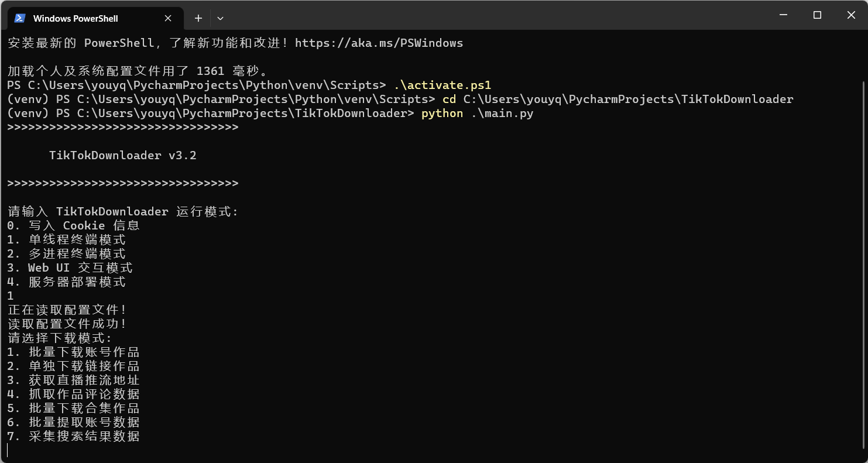Open the https://aka.ms/PSWindows link
Screen dimensions: 868x463
pos(379,43)
